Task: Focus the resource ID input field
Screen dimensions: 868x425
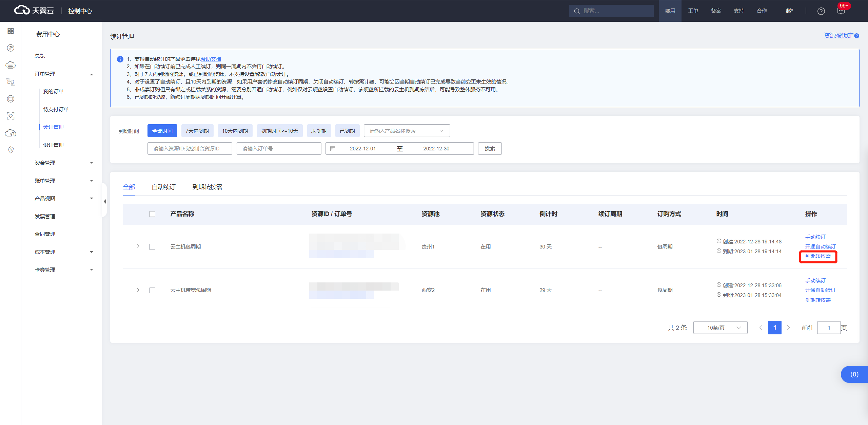Action: click(x=190, y=149)
